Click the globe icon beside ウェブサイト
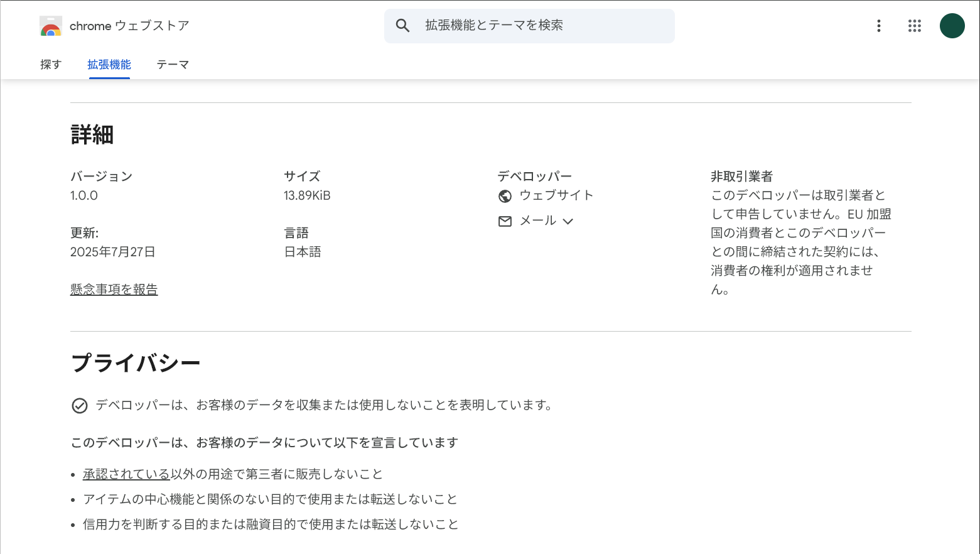The height and width of the screenshot is (554, 980). 505,196
